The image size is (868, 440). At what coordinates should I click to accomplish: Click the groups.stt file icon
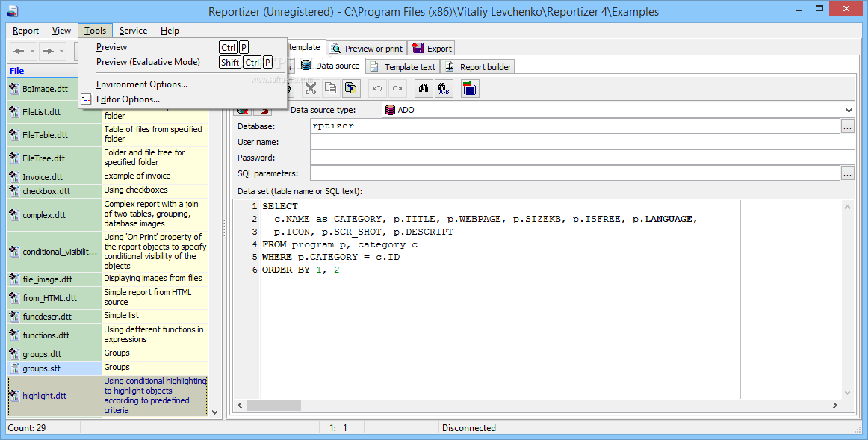[14, 368]
